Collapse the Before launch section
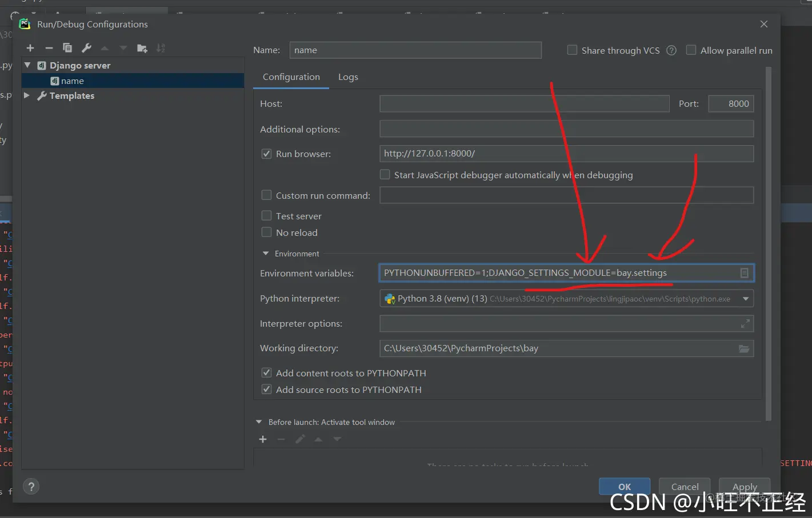The image size is (812, 518). point(259,422)
